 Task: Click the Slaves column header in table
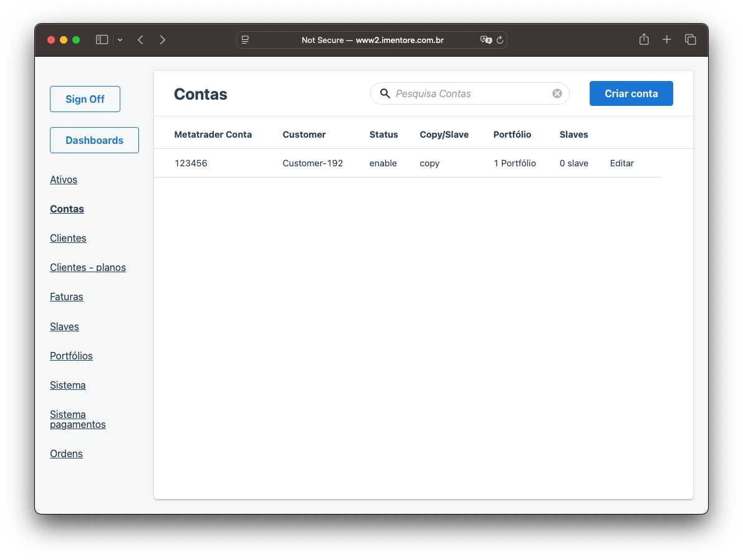574,135
